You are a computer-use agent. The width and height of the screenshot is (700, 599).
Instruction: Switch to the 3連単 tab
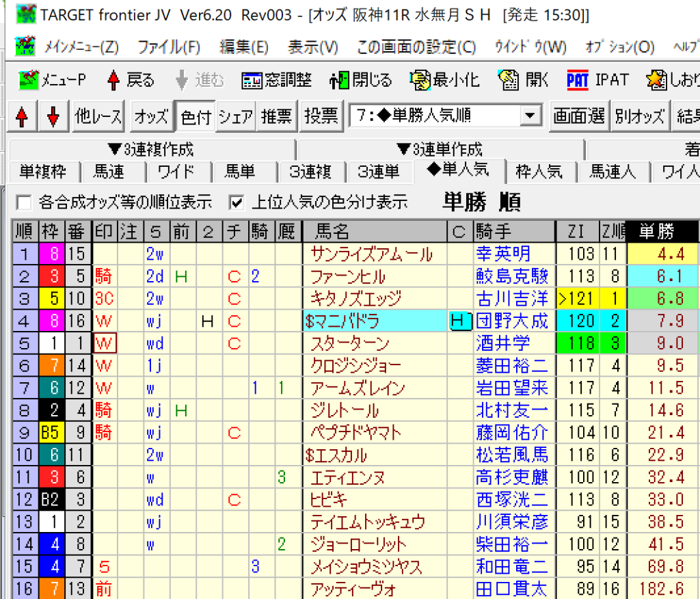point(378,172)
